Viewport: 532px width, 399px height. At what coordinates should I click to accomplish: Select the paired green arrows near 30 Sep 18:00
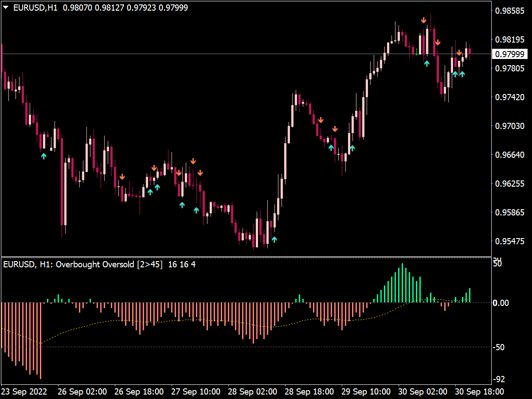pyautogui.click(x=458, y=73)
